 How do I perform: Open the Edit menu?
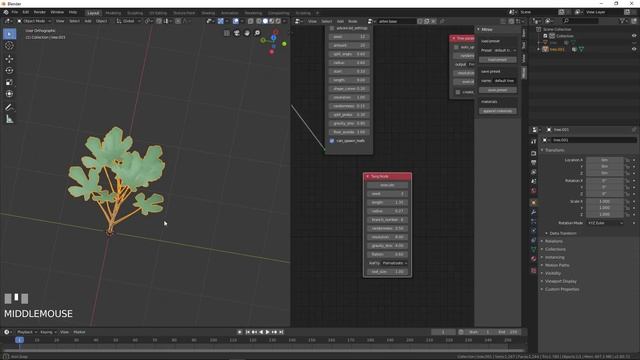pos(26,12)
